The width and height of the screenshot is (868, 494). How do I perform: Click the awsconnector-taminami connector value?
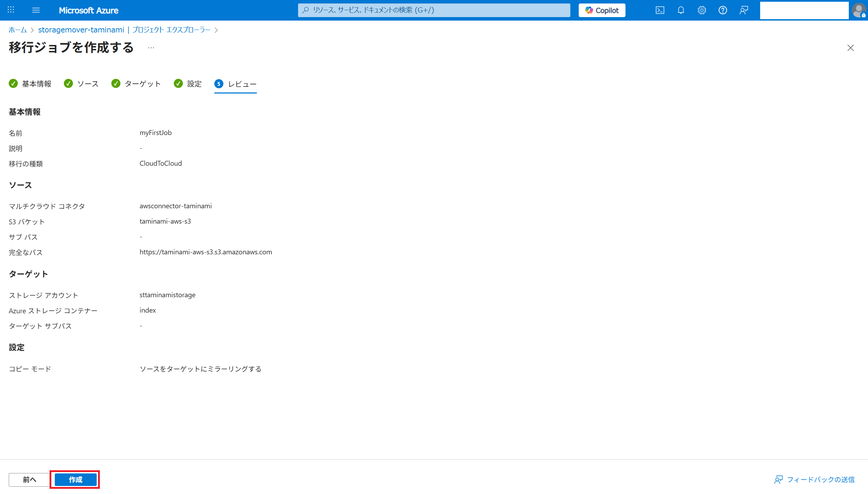pos(176,206)
